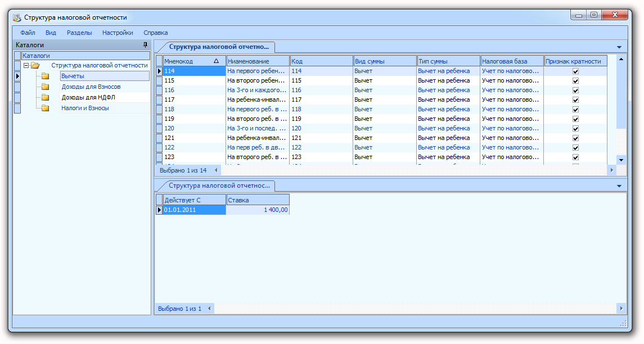Click the row indicator arrow beside row 114
The height and width of the screenshot is (344, 644).
pyautogui.click(x=159, y=71)
